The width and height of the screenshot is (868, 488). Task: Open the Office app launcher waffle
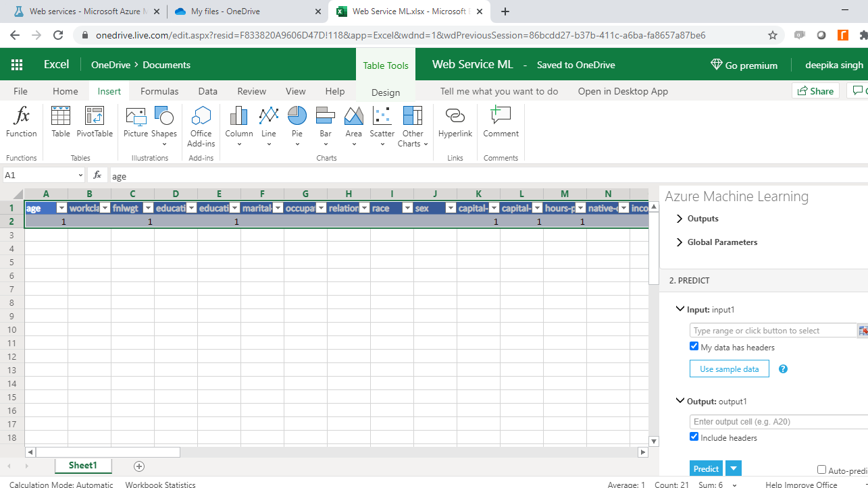[x=17, y=65]
